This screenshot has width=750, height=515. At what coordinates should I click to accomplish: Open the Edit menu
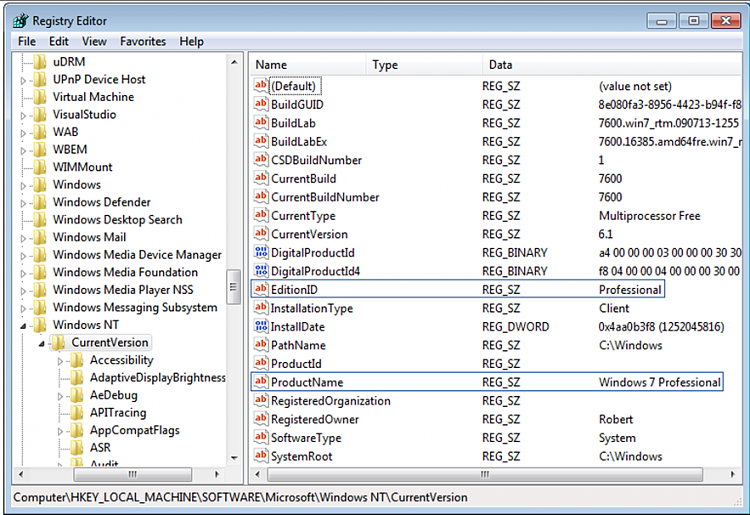59,42
